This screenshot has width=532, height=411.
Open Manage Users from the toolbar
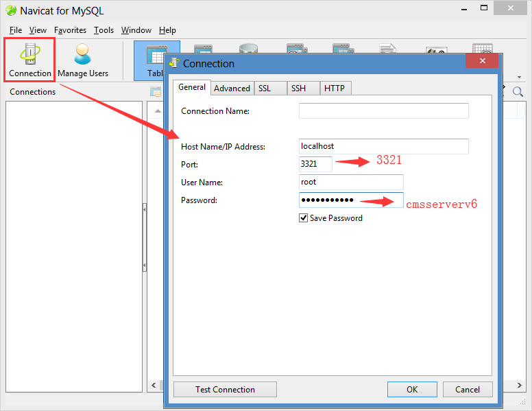[83, 60]
